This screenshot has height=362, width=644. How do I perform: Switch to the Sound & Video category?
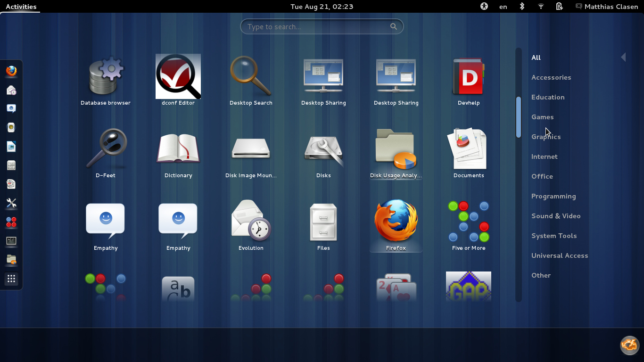click(x=556, y=216)
